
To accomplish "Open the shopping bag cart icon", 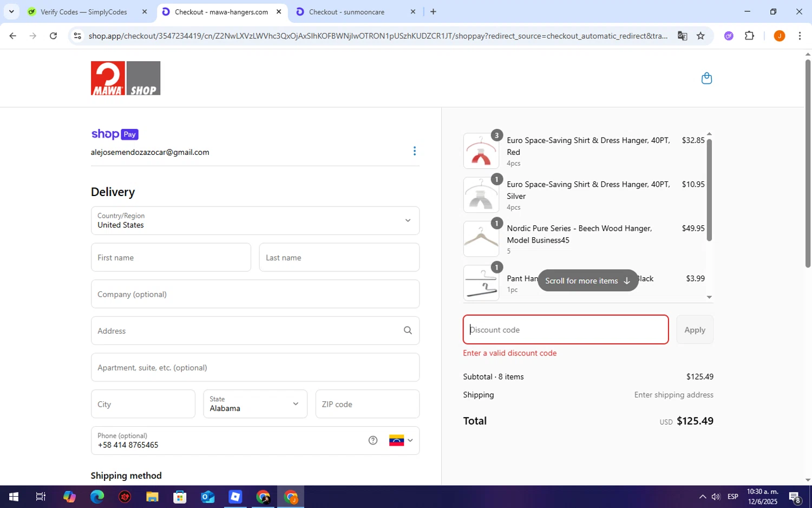I will (706, 79).
